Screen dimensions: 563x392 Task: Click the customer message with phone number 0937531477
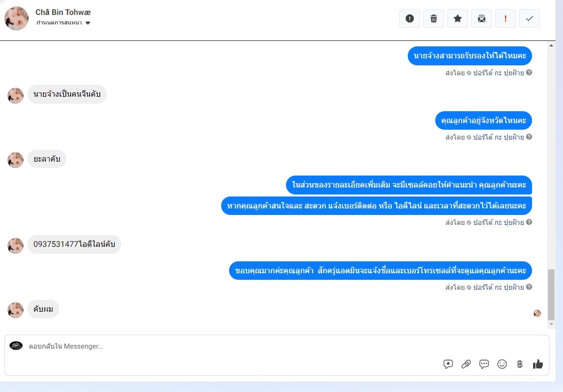click(x=74, y=244)
